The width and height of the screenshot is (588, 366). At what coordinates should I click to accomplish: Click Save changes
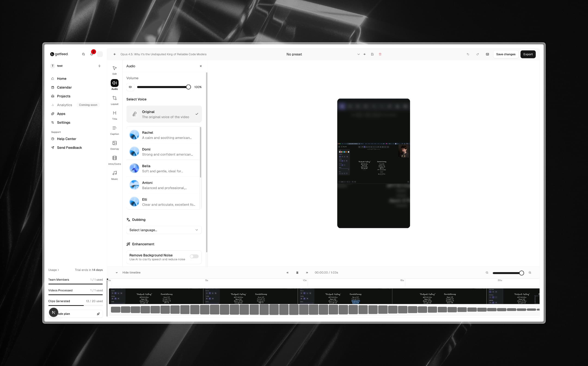coord(505,54)
